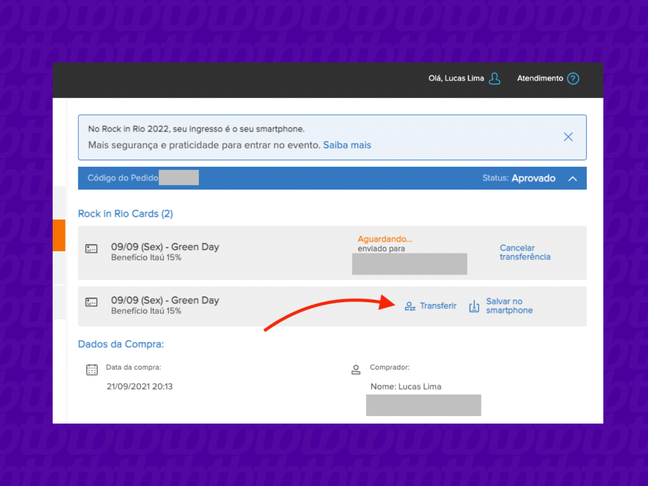Image resolution: width=648 pixels, height=486 pixels.
Task: Select the orange sidebar tab
Action: (x=59, y=235)
